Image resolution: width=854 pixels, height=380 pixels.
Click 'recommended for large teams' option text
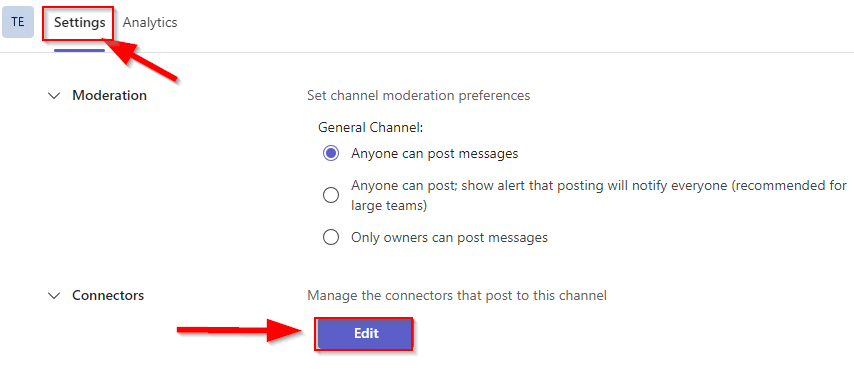click(599, 195)
